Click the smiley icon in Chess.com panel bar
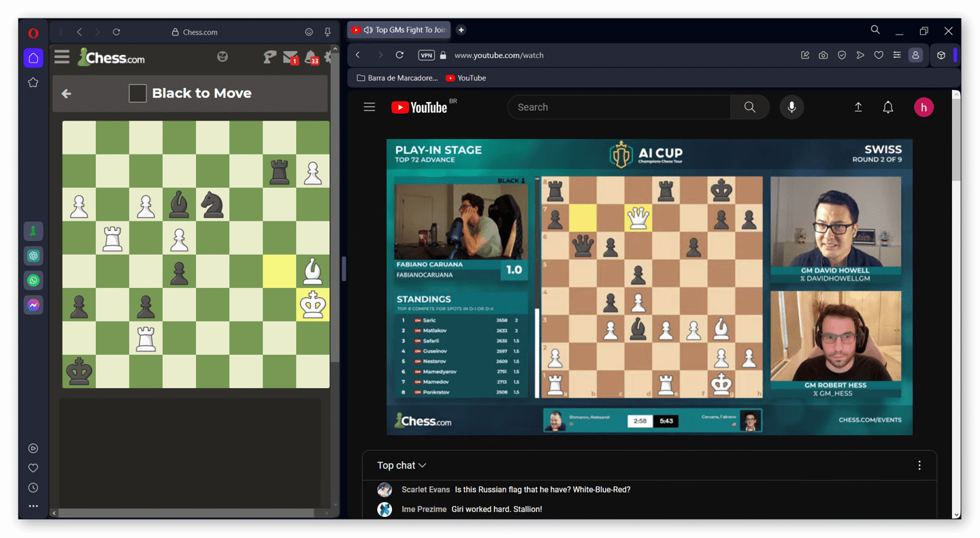The height and width of the screenshot is (538, 980). click(309, 32)
